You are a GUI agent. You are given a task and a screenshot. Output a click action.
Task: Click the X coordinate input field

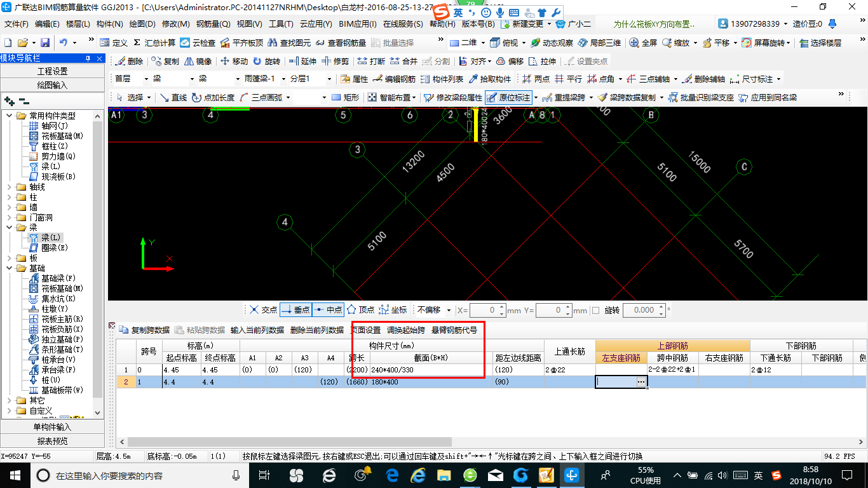[487, 310]
